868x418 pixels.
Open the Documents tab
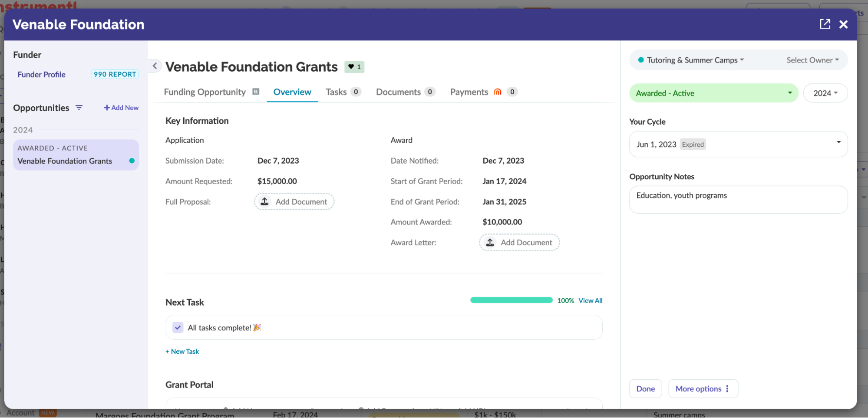pos(398,92)
